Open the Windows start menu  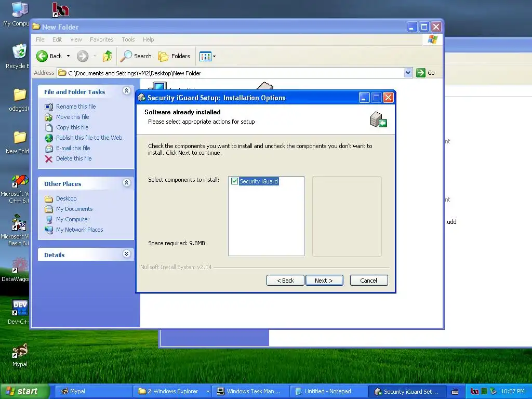[24, 391]
